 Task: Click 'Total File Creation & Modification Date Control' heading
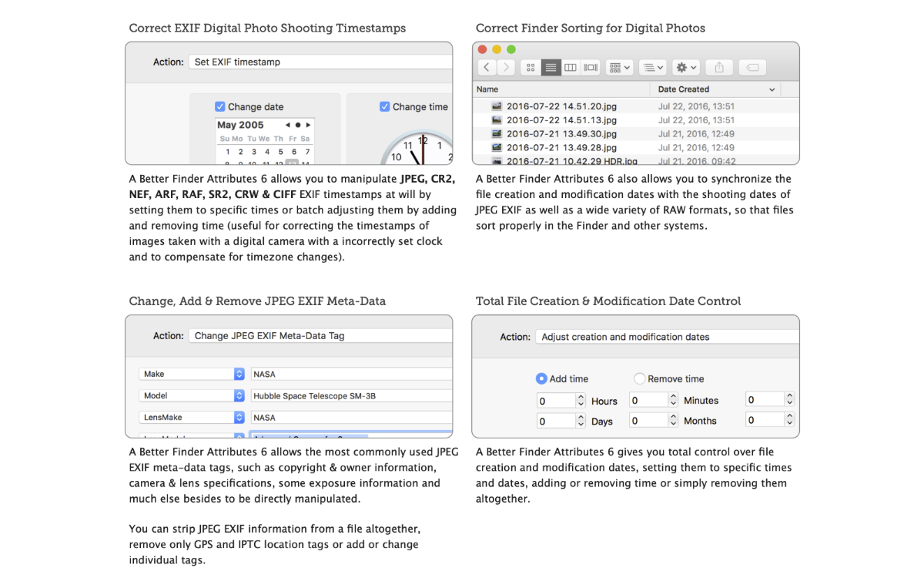tap(608, 301)
